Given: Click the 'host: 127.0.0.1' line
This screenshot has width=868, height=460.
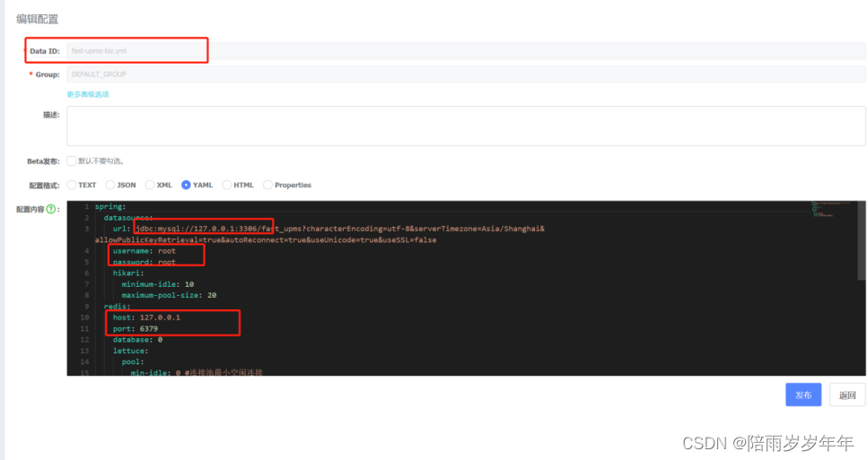Looking at the screenshot, I should (x=146, y=317).
